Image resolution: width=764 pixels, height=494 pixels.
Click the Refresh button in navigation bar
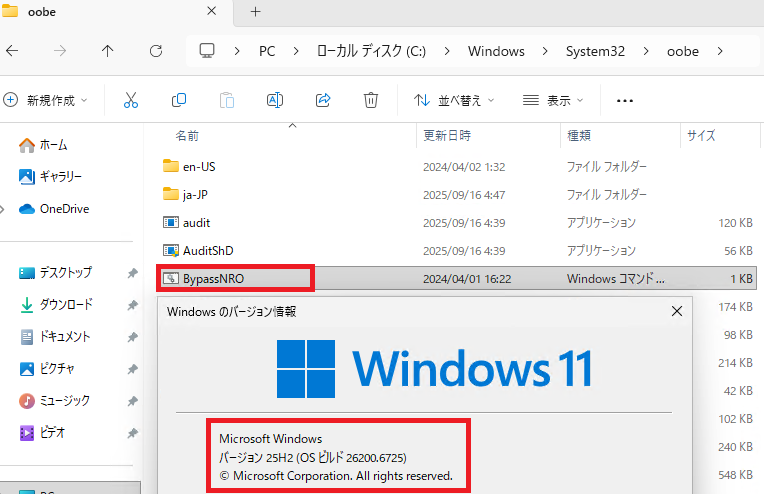tap(155, 51)
